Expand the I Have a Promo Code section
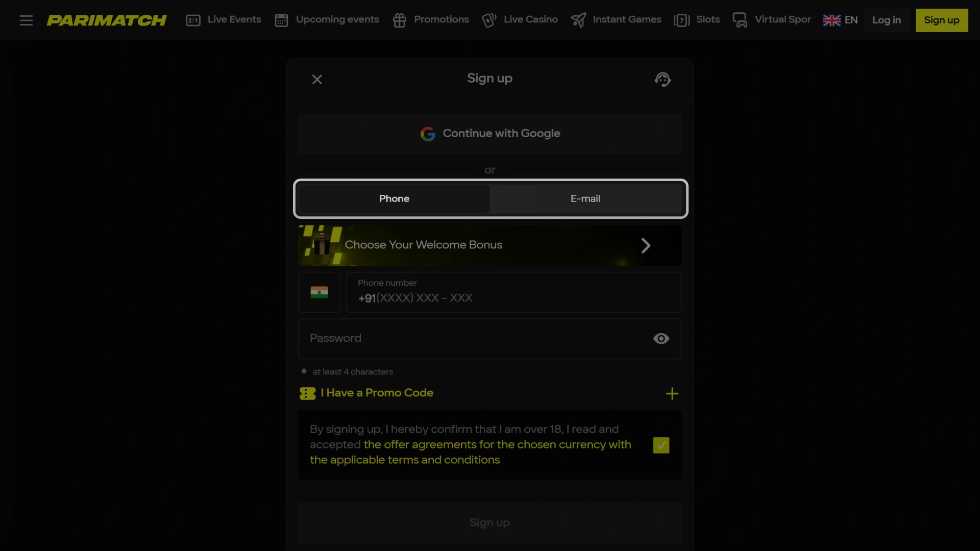 pos(672,393)
